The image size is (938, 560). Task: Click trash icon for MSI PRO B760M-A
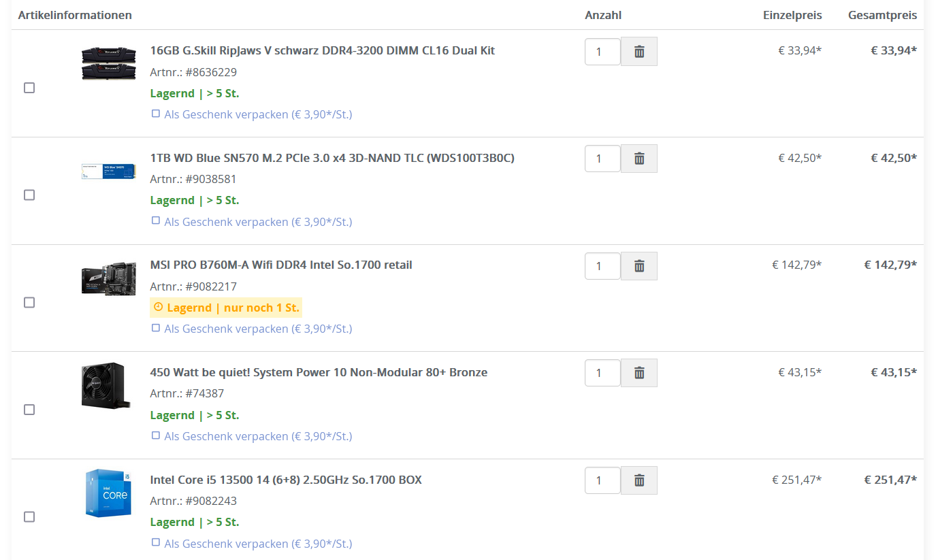tap(639, 266)
